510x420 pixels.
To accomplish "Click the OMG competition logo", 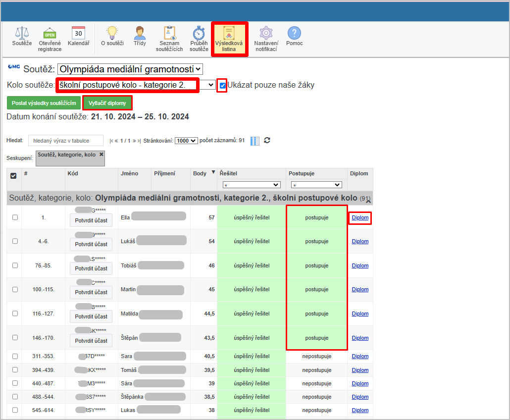I will 14,67.
